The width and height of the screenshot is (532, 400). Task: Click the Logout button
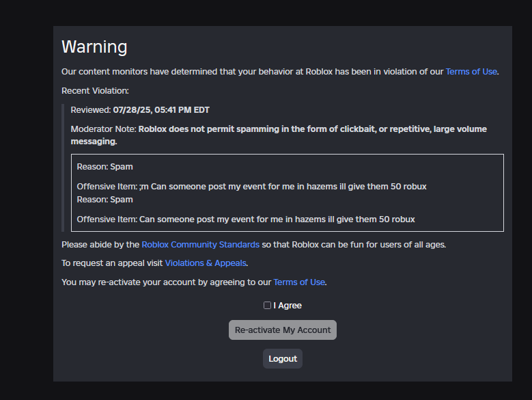(283, 359)
